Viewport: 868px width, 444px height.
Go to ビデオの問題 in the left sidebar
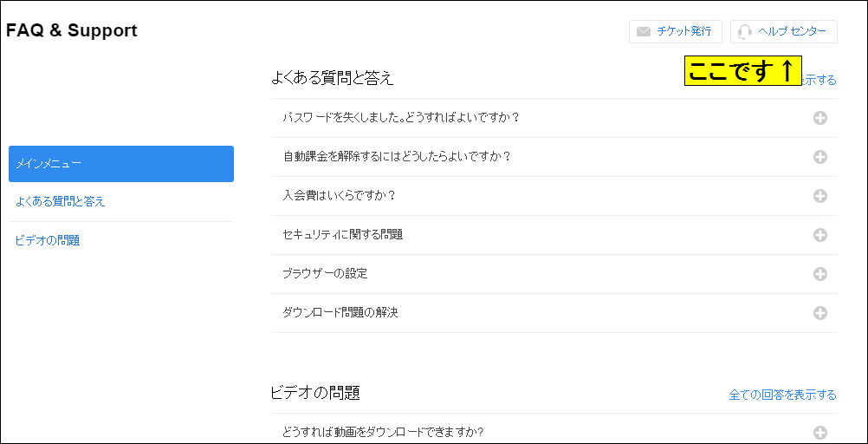tap(48, 240)
